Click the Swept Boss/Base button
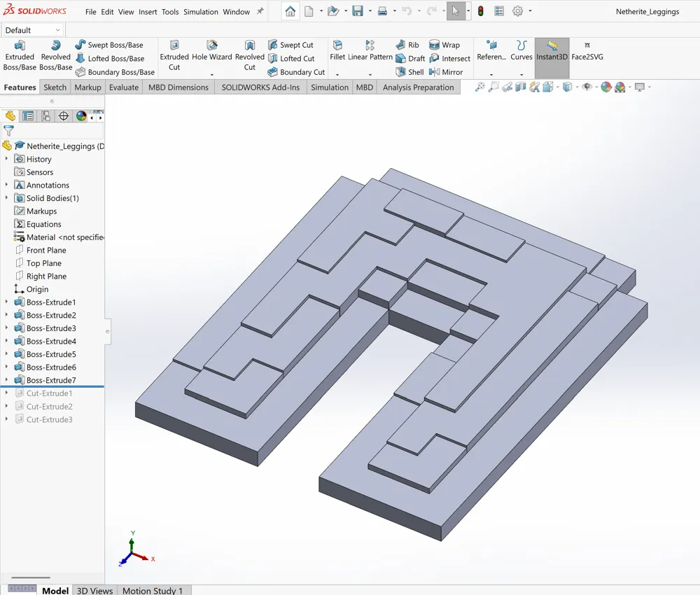 pos(108,45)
